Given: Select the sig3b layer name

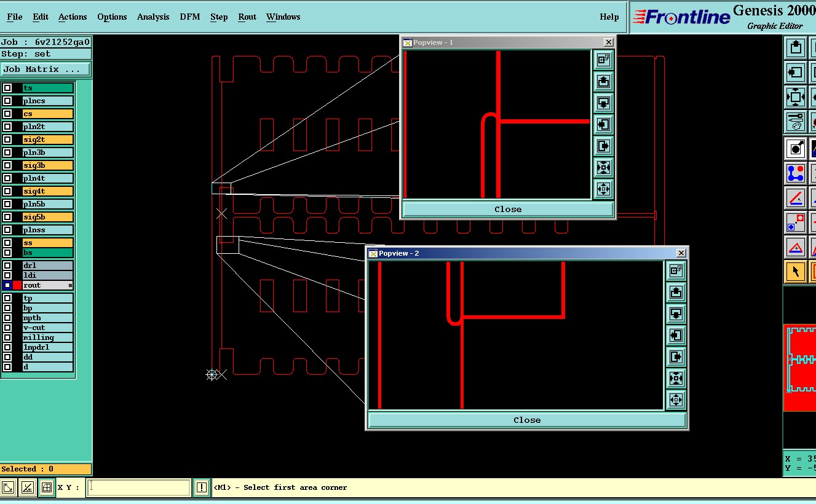Looking at the screenshot, I should pyautogui.click(x=48, y=165).
